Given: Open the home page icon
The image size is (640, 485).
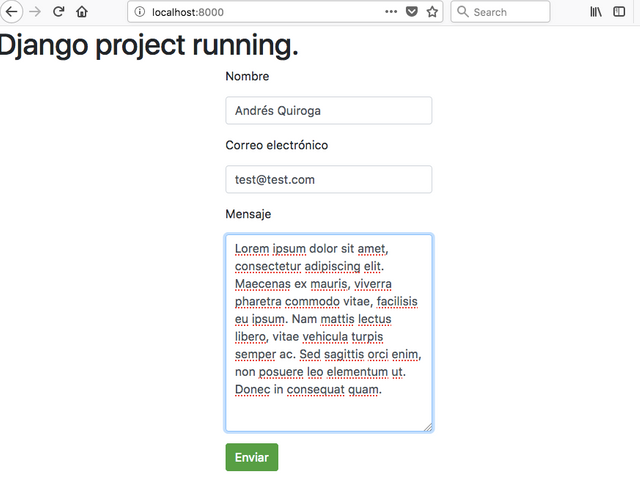Looking at the screenshot, I should coord(82,12).
